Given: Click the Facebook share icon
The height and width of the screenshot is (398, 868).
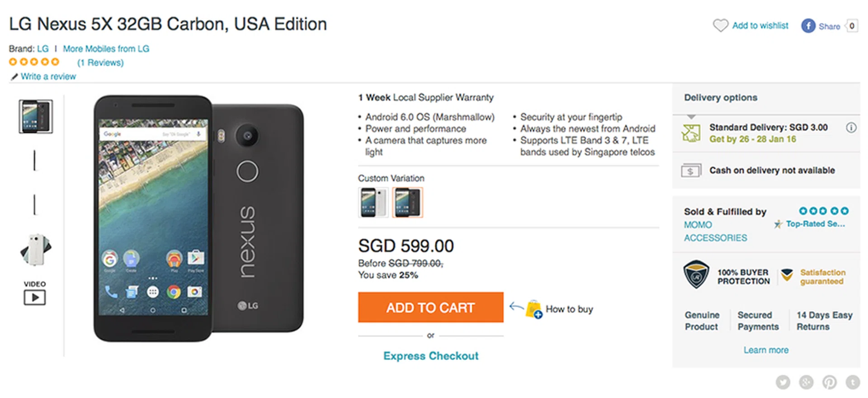Looking at the screenshot, I should point(808,26).
